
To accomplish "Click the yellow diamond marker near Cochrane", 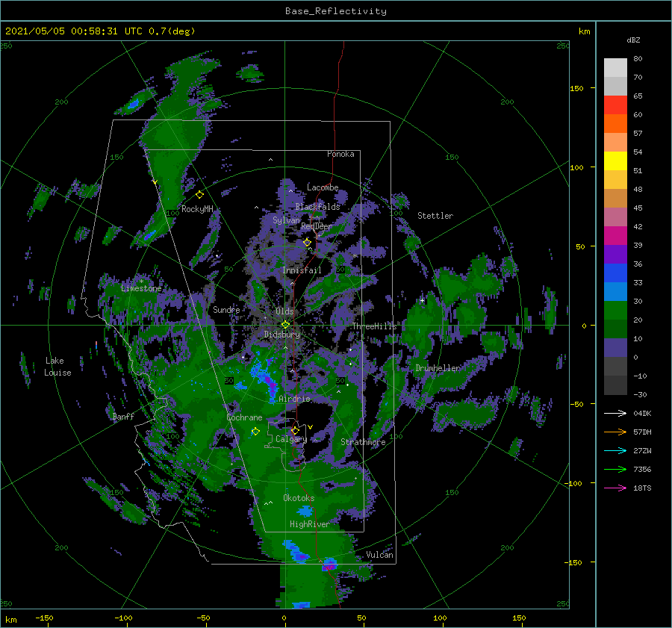I will [x=255, y=432].
